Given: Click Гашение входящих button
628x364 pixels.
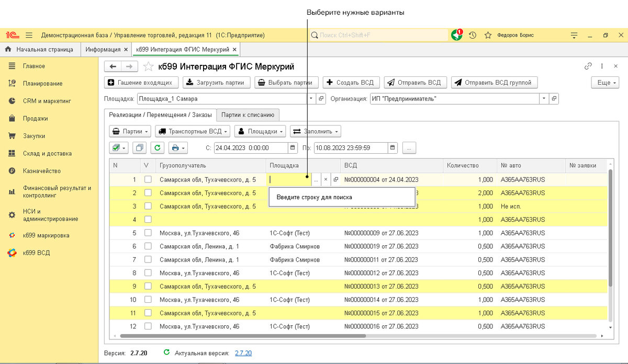Looking at the screenshot, I should click(x=142, y=83).
